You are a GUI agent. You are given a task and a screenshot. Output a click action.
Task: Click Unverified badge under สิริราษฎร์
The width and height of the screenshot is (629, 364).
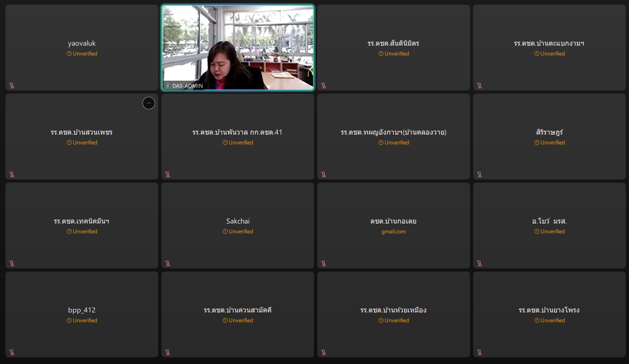[549, 142]
